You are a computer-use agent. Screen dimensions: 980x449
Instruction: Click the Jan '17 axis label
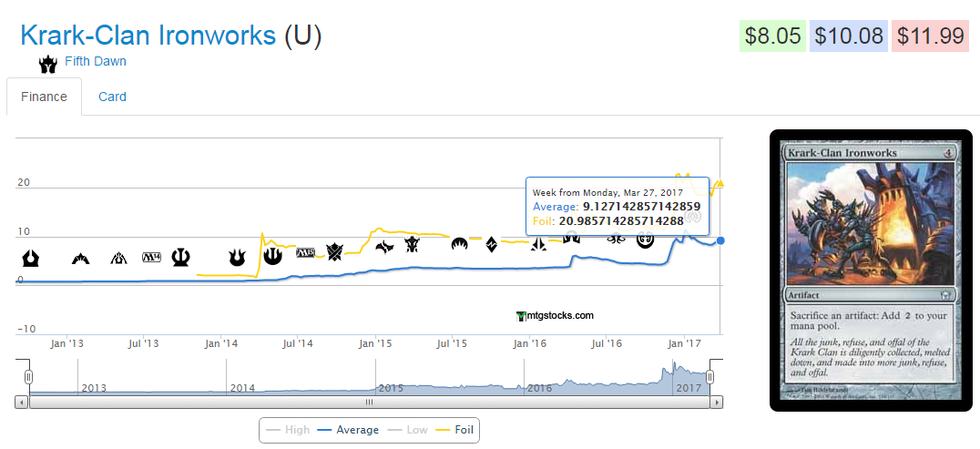click(x=684, y=344)
